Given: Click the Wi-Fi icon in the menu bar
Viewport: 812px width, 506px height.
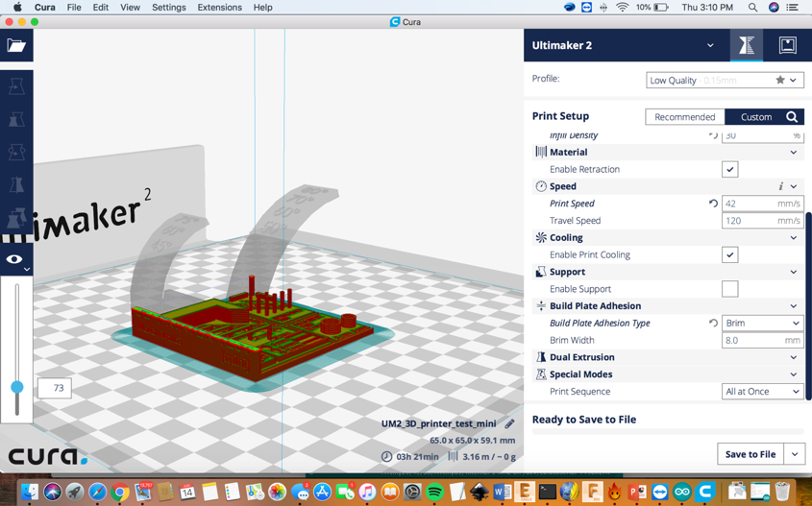Looking at the screenshot, I should click(622, 8).
